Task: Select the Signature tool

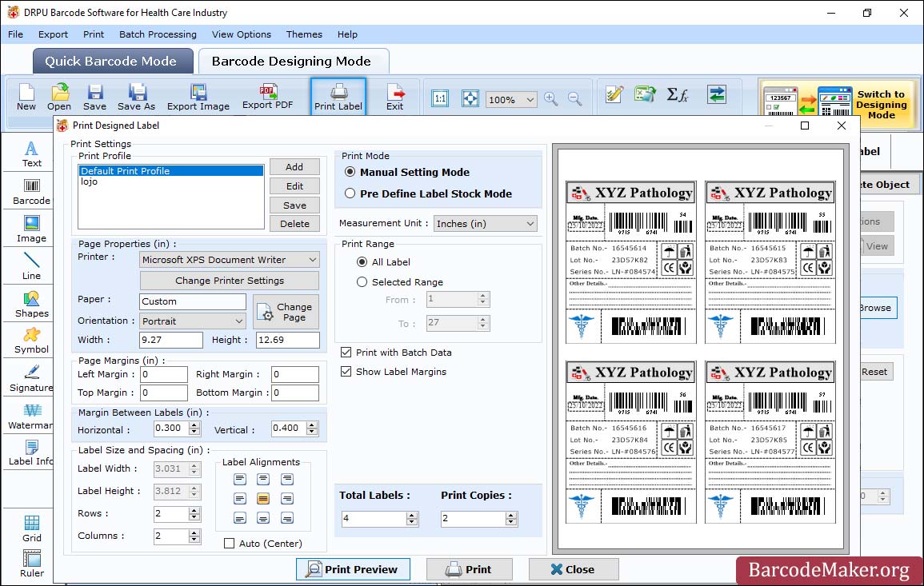Action: coord(32,379)
